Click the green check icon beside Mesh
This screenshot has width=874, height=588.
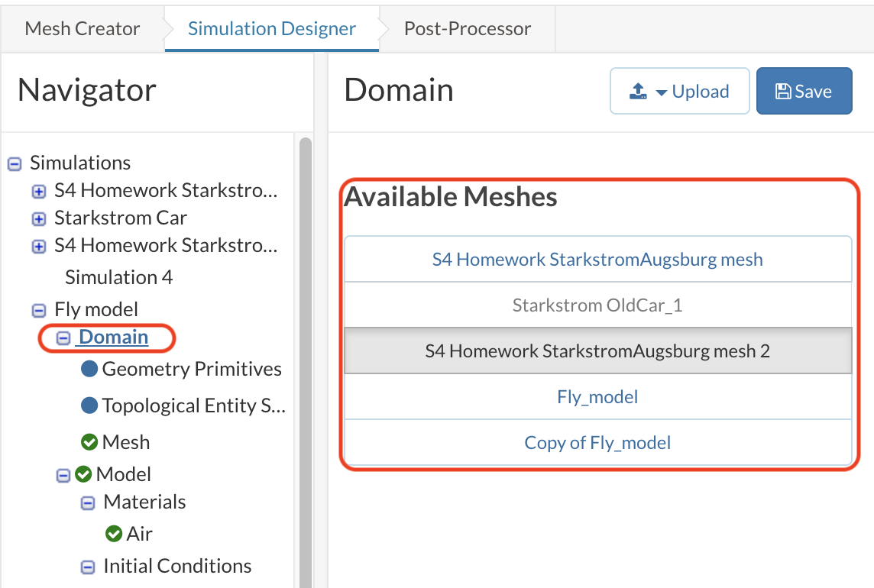click(x=89, y=442)
